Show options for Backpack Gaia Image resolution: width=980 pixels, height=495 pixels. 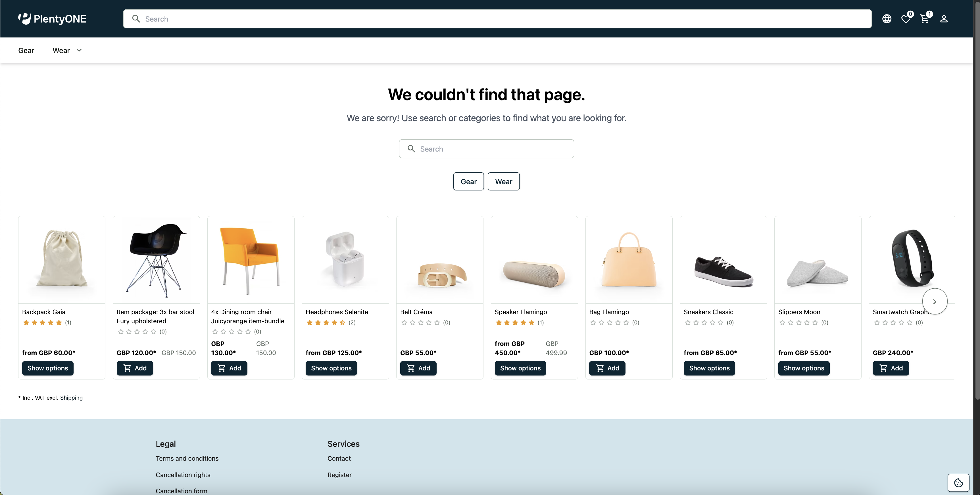tap(47, 368)
